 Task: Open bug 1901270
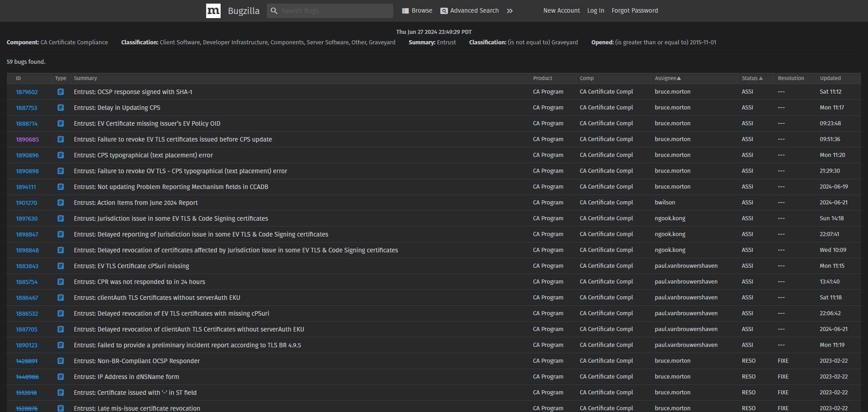(26, 203)
